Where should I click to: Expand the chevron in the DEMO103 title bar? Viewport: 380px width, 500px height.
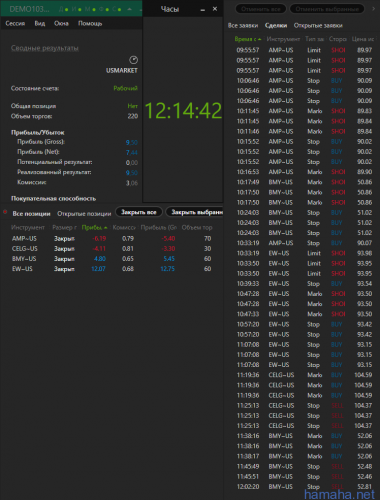[x=130, y=9]
